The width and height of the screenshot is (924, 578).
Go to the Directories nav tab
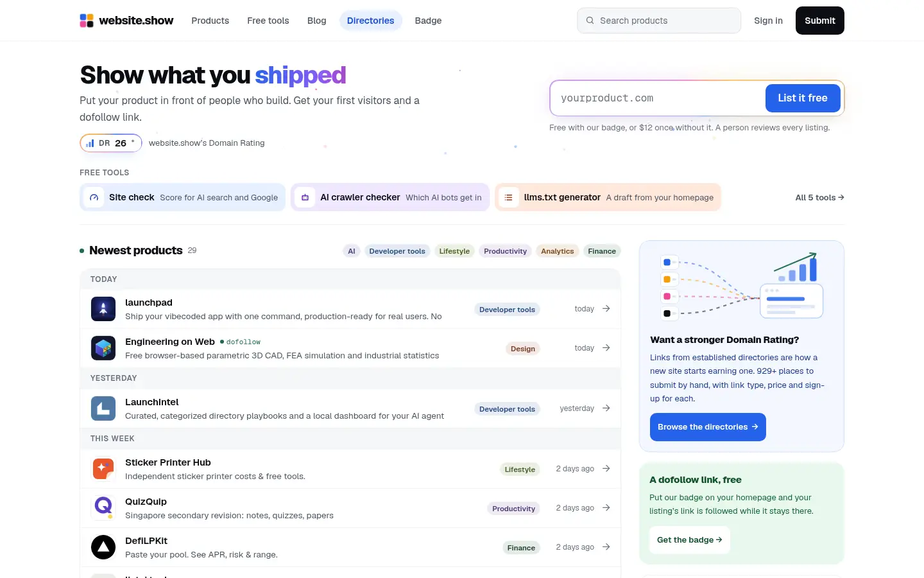tap(371, 21)
